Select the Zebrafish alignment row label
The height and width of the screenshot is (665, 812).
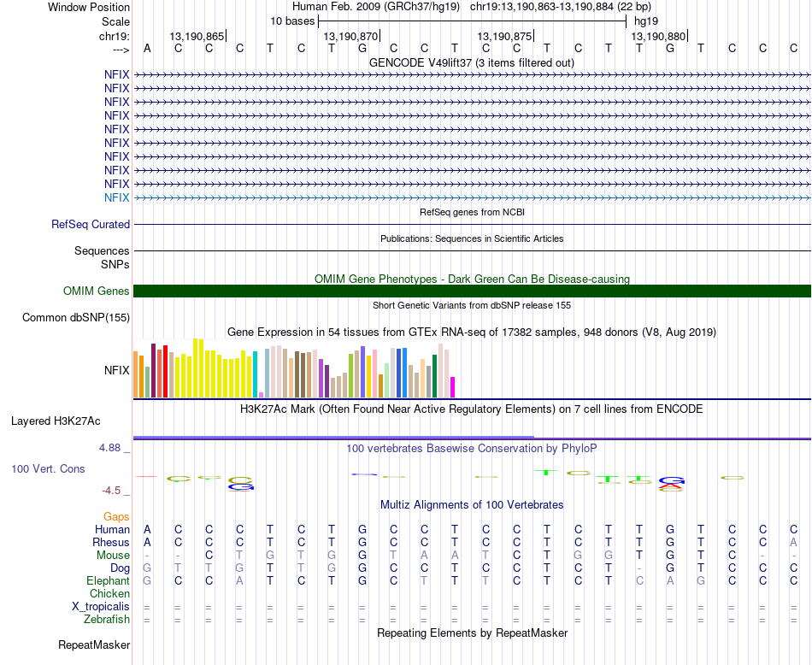pyautogui.click(x=107, y=619)
